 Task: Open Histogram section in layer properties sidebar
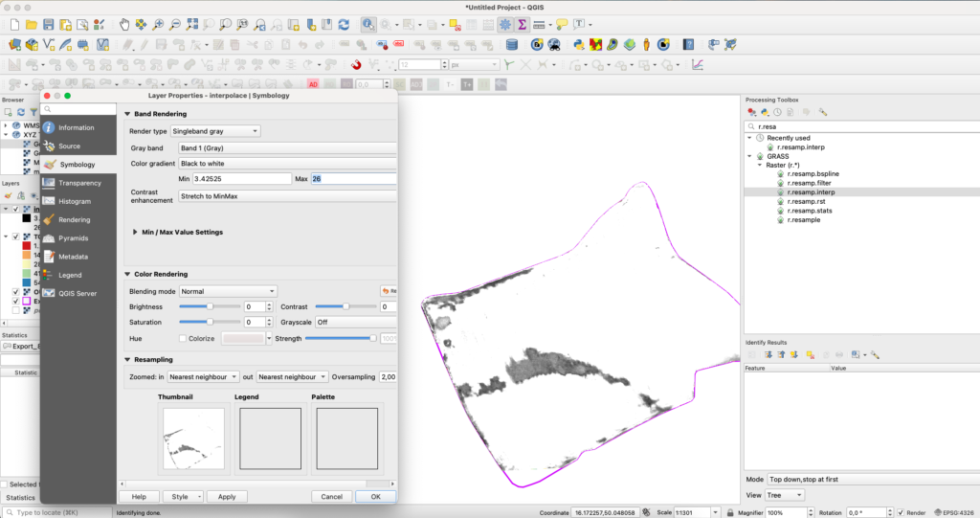pos(75,201)
